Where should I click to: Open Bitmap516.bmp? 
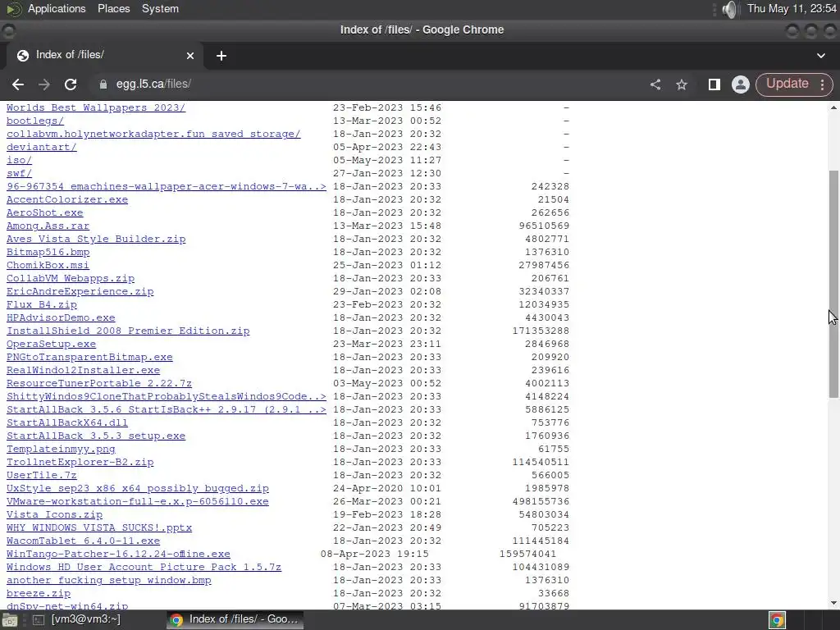click(48, 253)
